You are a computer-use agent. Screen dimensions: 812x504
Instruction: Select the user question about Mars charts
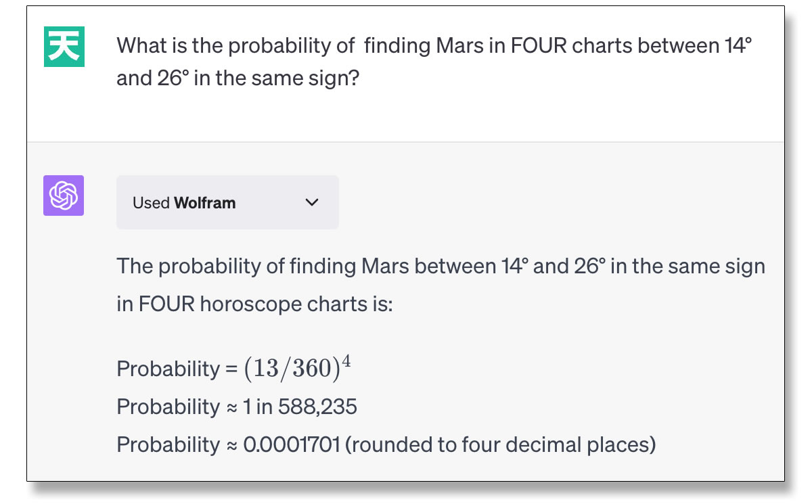pyautogui.click(x=434, y=62)
